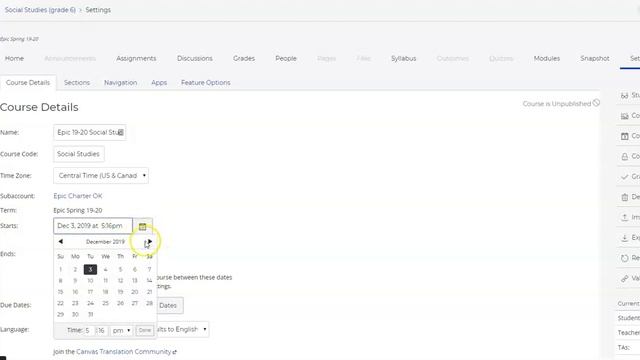Click the trash can delete icon in sidebar
The height and width of the screenshot is (360, 640).
pos(624,198)
